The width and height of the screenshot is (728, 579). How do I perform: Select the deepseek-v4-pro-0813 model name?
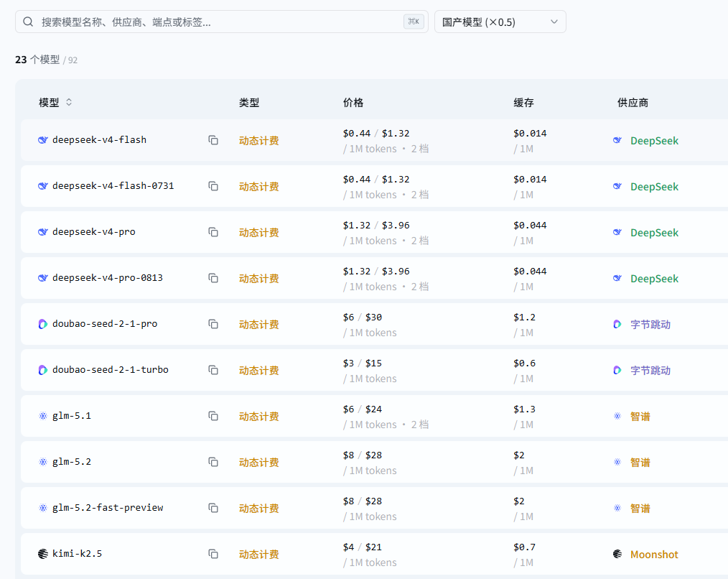pyautogui.click(x=107, y=278)
